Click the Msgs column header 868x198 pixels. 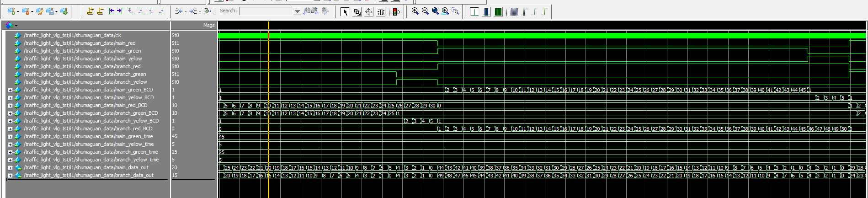point(209,26)
